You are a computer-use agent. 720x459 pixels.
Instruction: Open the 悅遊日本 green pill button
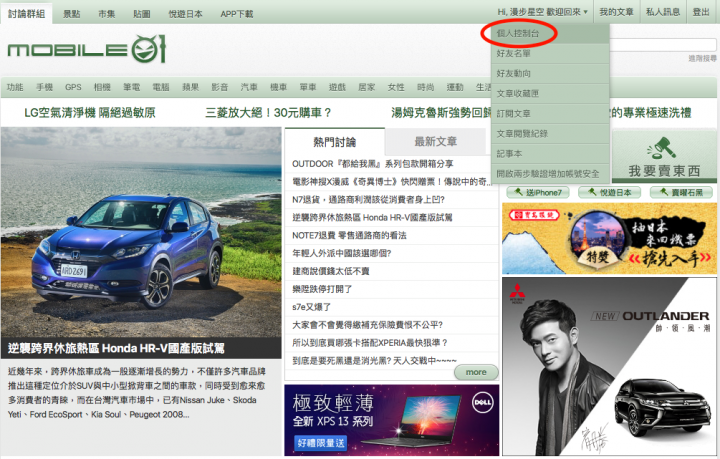pyautogui.click(x=609, y=192)
